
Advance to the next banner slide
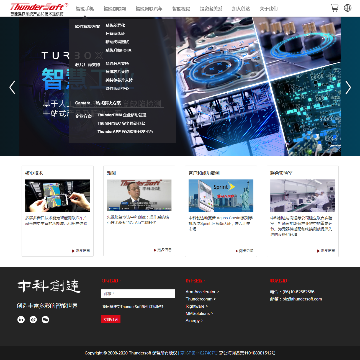pyautogui.click(x=348, y=87)
